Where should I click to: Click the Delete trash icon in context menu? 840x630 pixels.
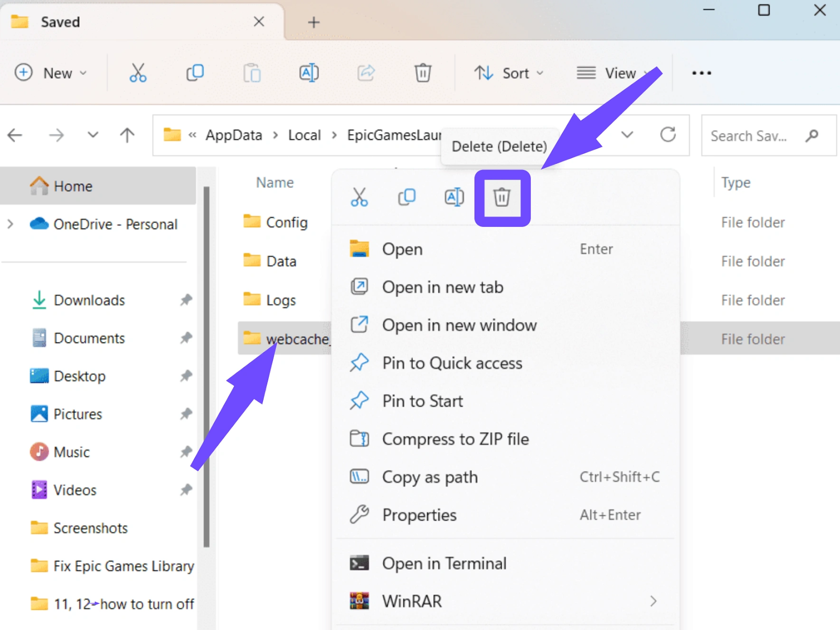click(x=501, y=197)
